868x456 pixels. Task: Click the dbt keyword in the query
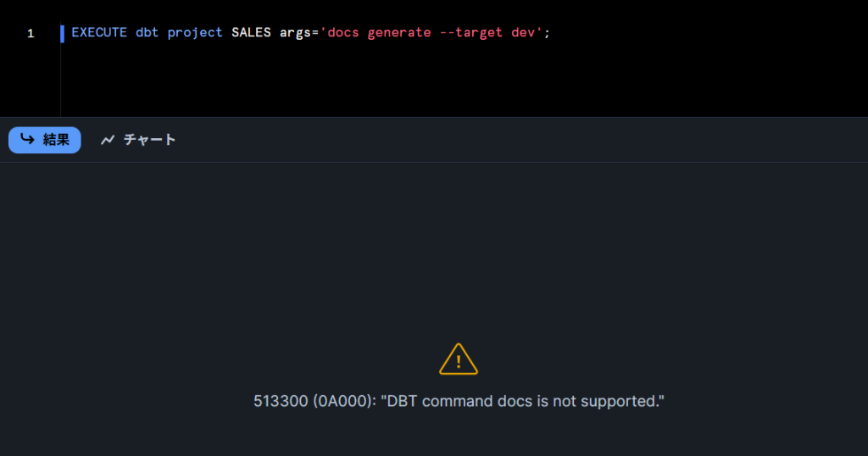[x=147, y=33]
